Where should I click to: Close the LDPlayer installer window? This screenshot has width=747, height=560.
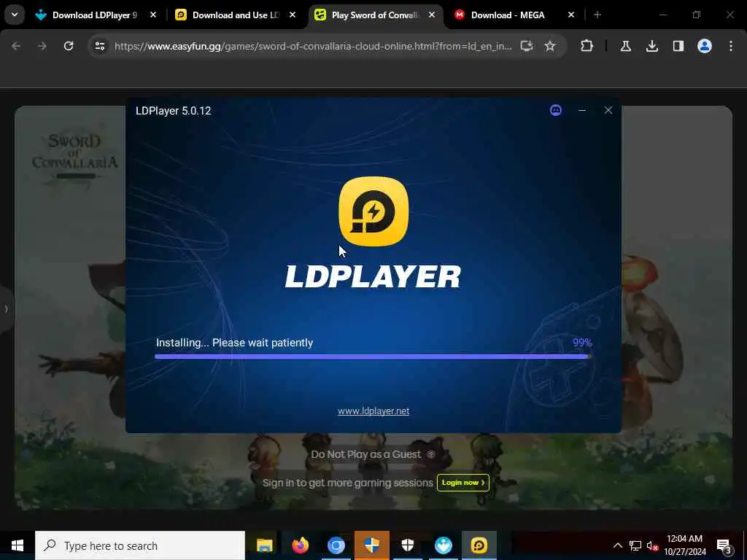pyautogui.click(x=608, y=111)
